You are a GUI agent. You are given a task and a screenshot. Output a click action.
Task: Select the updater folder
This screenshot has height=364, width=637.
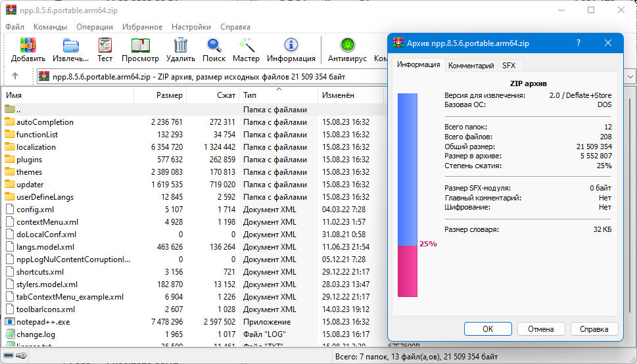24,185
